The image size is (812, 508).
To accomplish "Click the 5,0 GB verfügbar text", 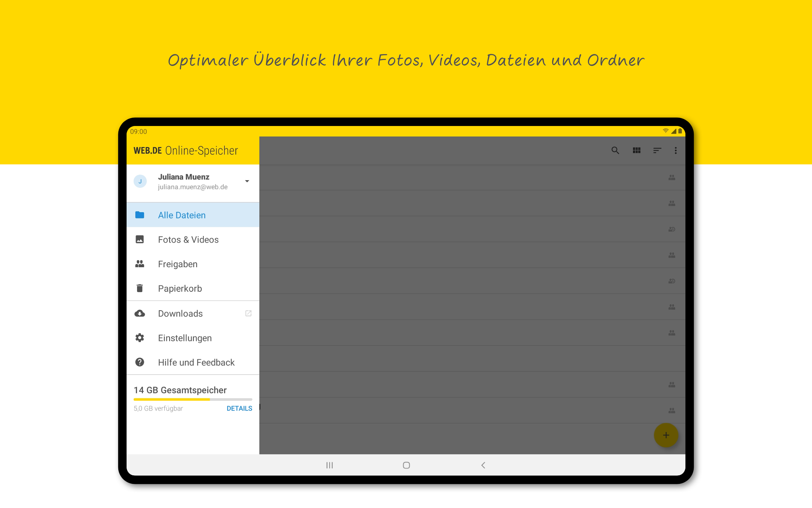I will click(158, 408).
